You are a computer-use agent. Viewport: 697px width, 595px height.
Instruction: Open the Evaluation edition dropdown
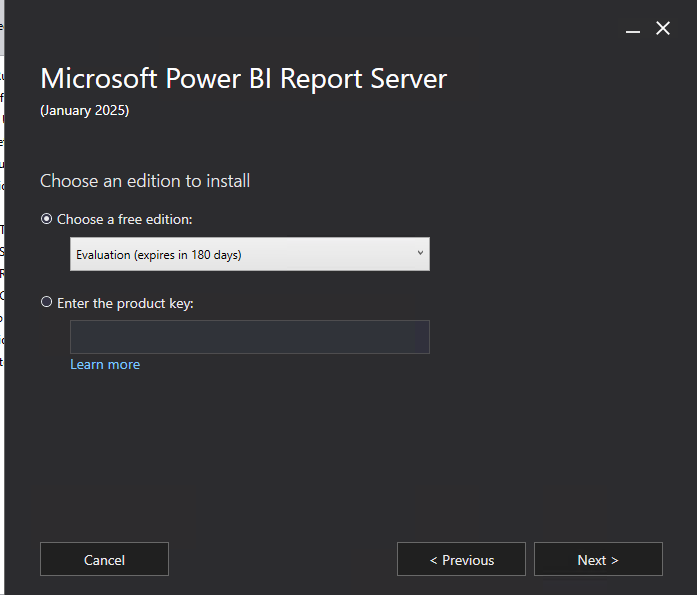250,254
